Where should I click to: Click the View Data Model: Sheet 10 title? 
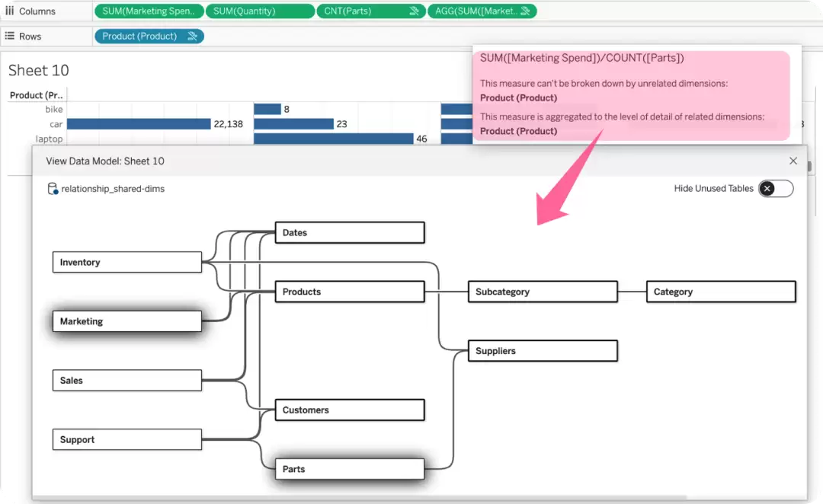(105, 161)
